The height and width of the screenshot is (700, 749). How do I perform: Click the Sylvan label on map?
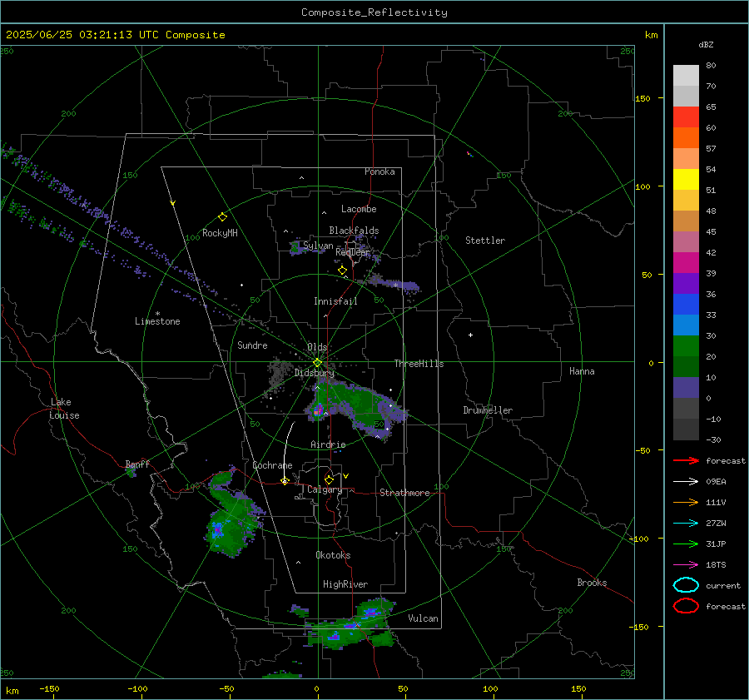click(318, 246)
